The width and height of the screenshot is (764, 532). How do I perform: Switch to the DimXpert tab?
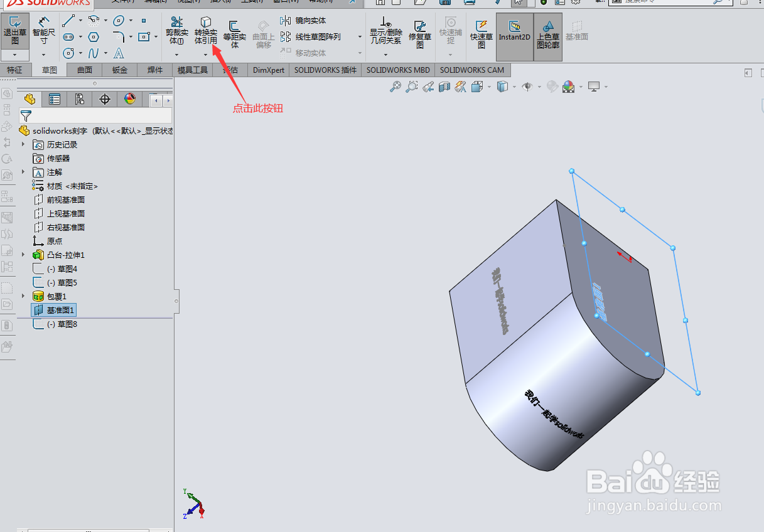269,70
